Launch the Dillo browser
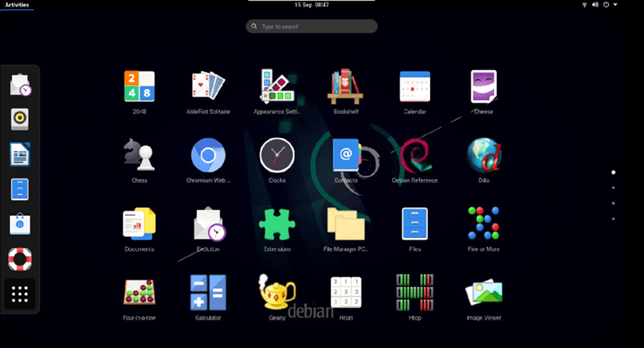 483,155
